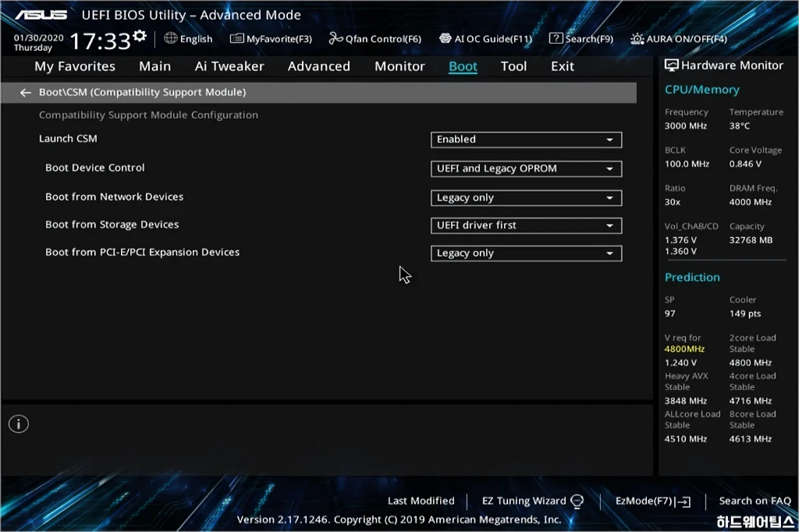Click the Prediction heading
This screenshot has height=532, width=799.
(692, 277)
